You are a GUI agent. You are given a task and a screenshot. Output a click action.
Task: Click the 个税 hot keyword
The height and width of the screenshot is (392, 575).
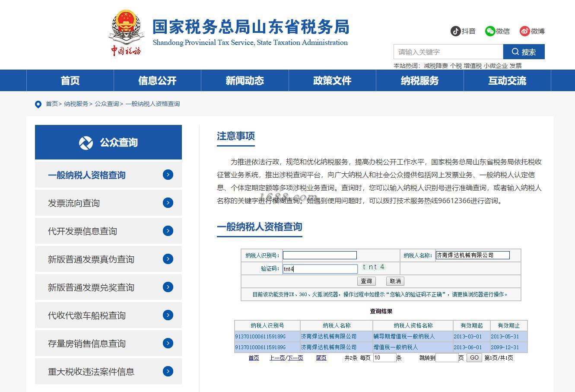pos(456,66)
